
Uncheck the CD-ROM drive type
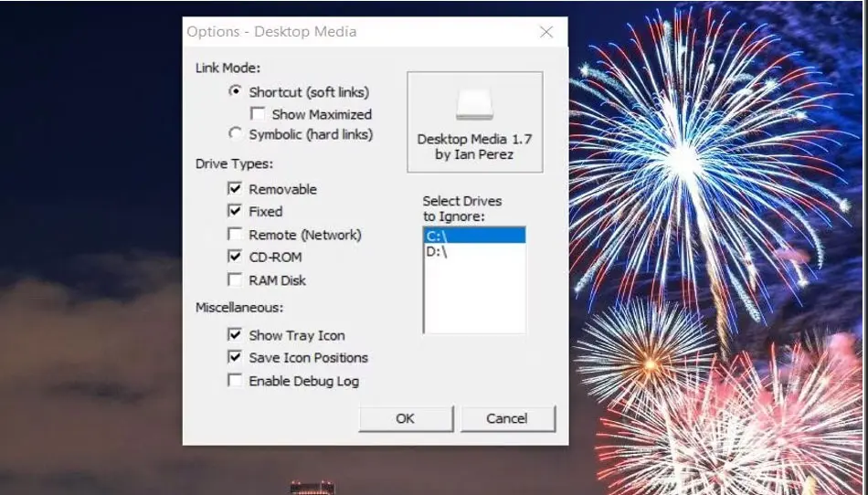tap(235, 257)
